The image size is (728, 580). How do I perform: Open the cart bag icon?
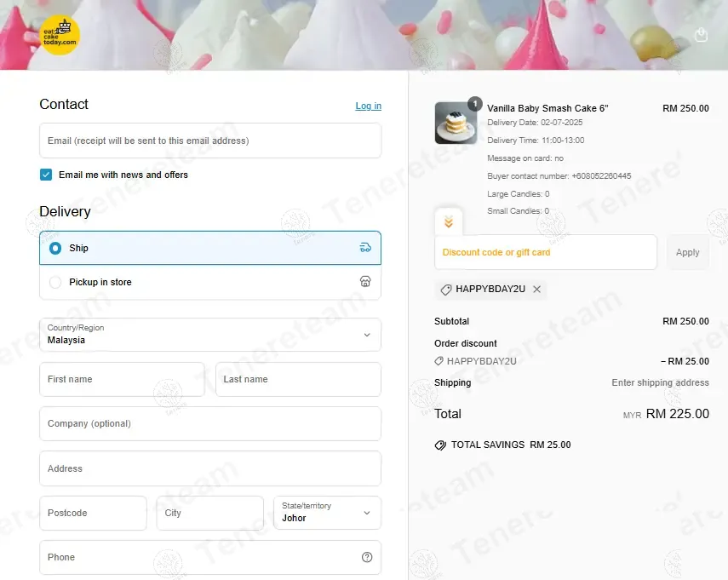tap(701, 35)
